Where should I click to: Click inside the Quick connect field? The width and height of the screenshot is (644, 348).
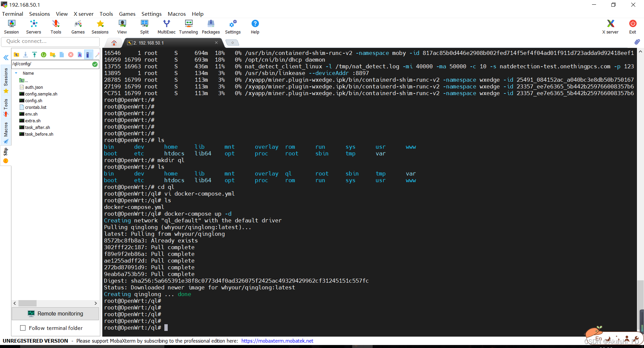[50, 41]
